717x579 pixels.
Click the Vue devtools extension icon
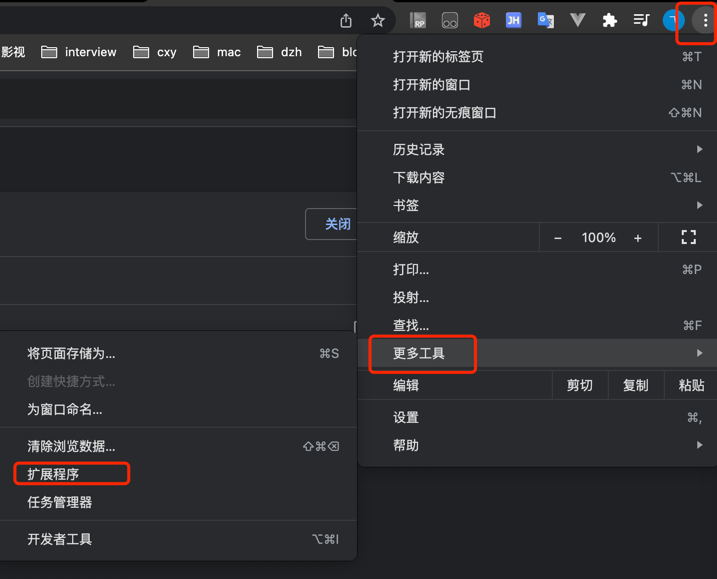578,20
